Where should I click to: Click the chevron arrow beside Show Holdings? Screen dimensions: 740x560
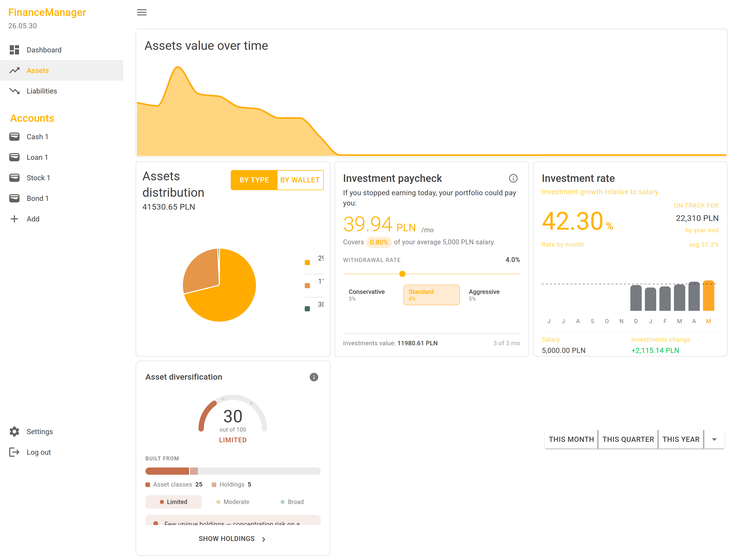pos(264,539)
